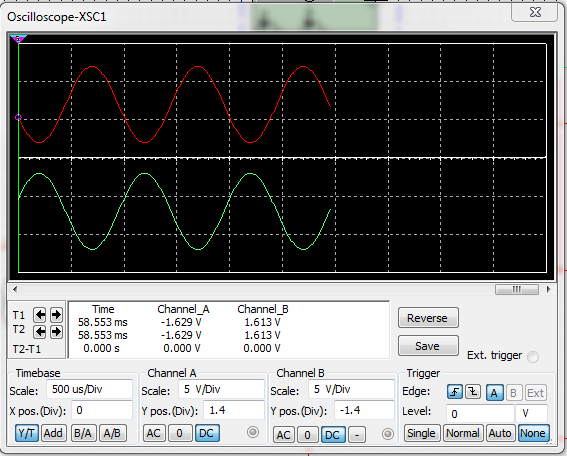The image size is (567, 456).
Task: Move the T1 cursor right with its arrow
Action: click(56, 315)
